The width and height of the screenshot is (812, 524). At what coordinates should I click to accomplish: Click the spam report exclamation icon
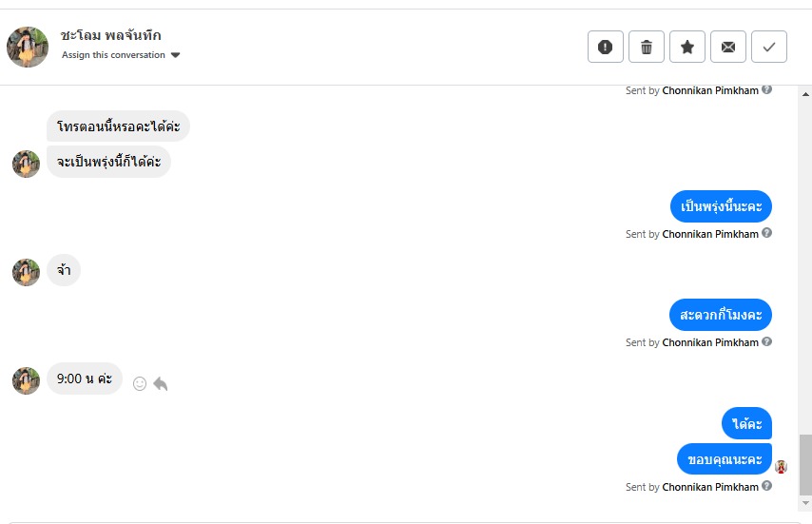pos(606,47)
